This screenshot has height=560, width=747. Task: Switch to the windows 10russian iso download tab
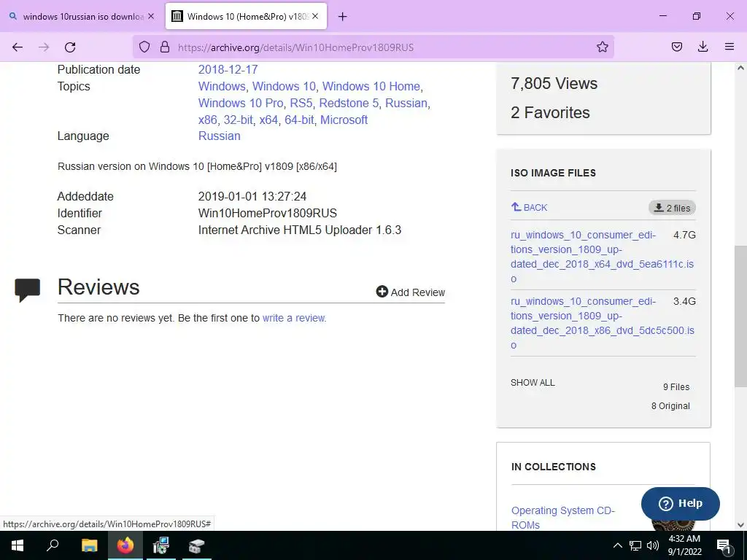[83, 17]
